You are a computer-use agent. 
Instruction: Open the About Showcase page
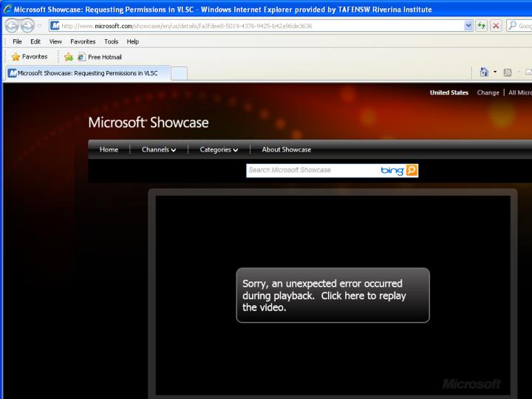(x=287, y=149)
